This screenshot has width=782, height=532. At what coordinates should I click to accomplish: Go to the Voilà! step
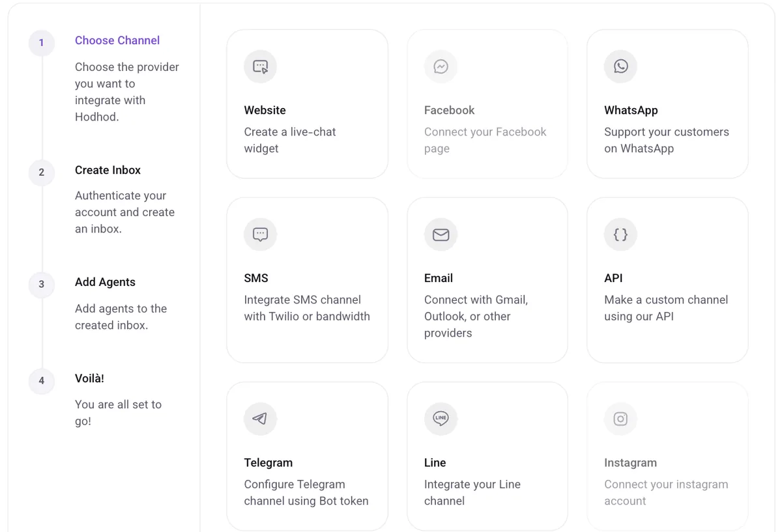[89, 378]
